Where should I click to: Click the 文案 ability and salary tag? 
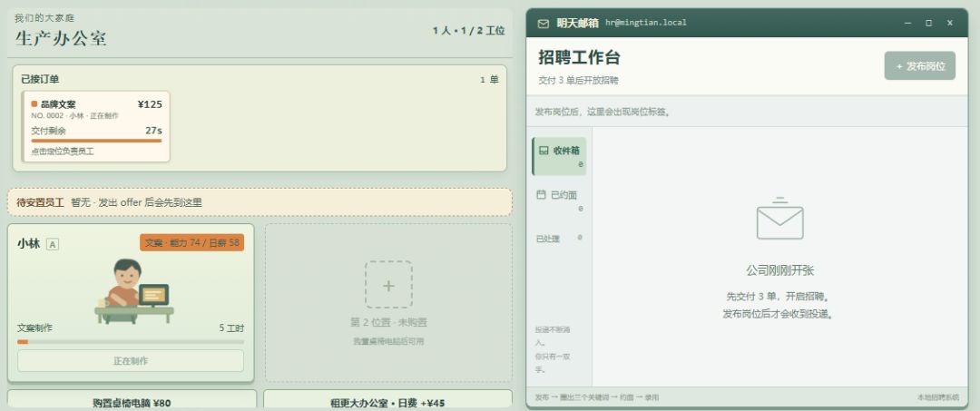pyautogui.click(x=191, y=242)
